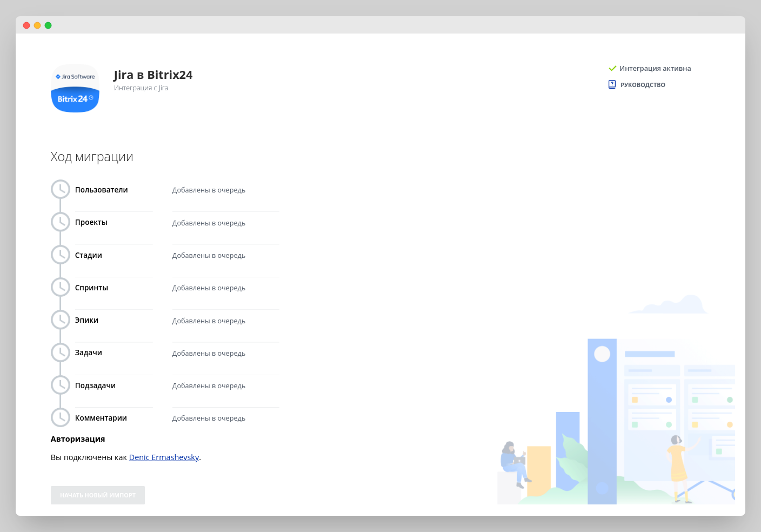Image resolution: width=761 pixels, height=532 pixels.
Task: Click the Jira в Bitrix24 heading
Action: [x=153, y=75]
